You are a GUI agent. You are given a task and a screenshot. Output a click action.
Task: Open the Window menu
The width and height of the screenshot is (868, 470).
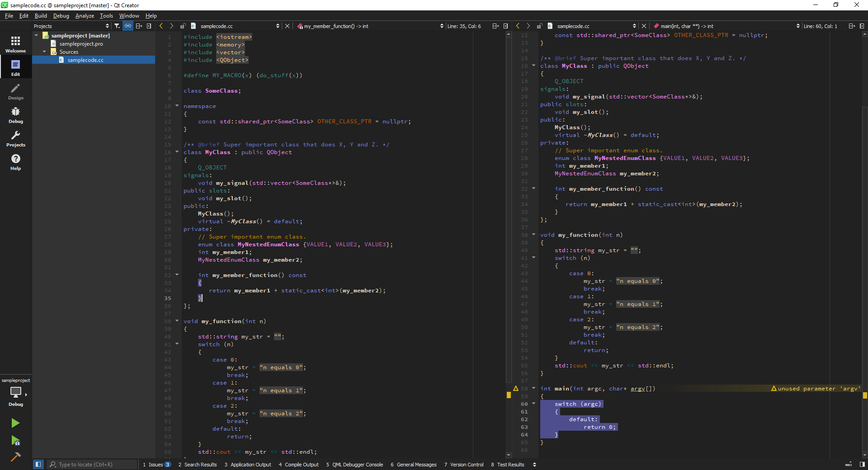(x=129, y=16)
